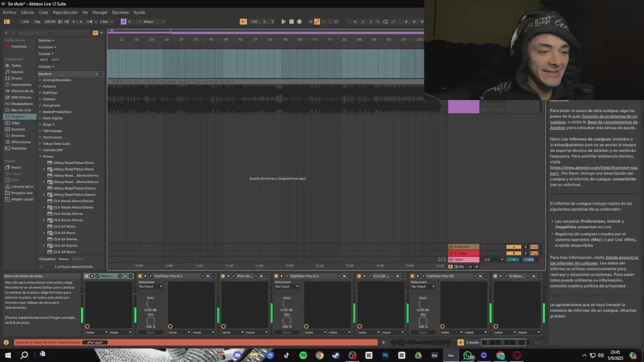The height and width of the screenshot is (362, 644).
Task: Click the Play button in the transport
Action: click(x=283, y=22)
